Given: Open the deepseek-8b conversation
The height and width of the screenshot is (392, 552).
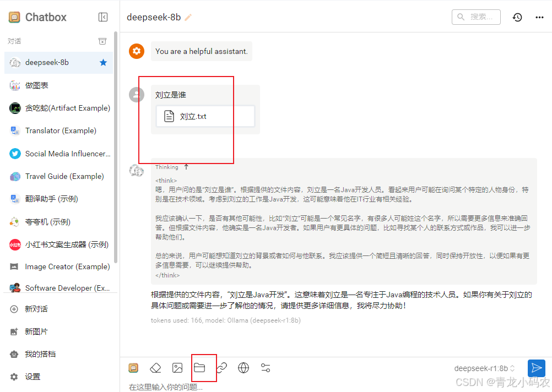Looking at the screenshot, I should pos(58,63).
